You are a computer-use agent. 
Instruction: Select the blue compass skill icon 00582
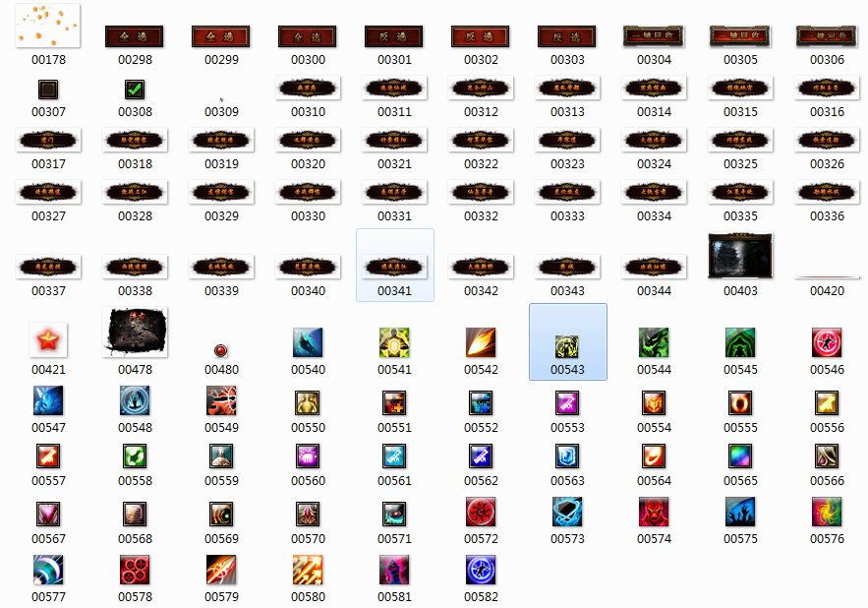[481, 570]
